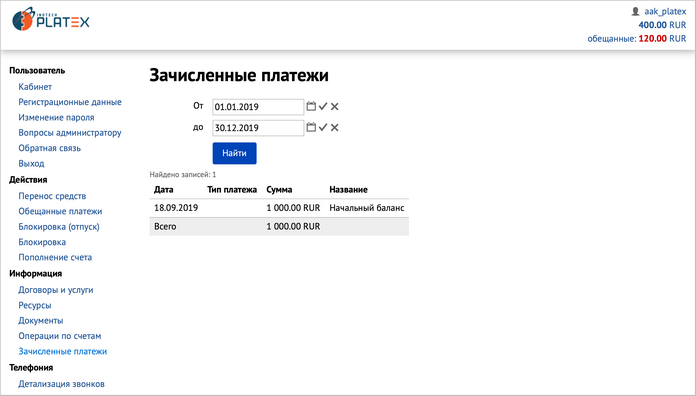This screenshot has height=396, width=696.
Task: Click the user avatar icon beside aak_platex
Action: (x=635, y=12)
